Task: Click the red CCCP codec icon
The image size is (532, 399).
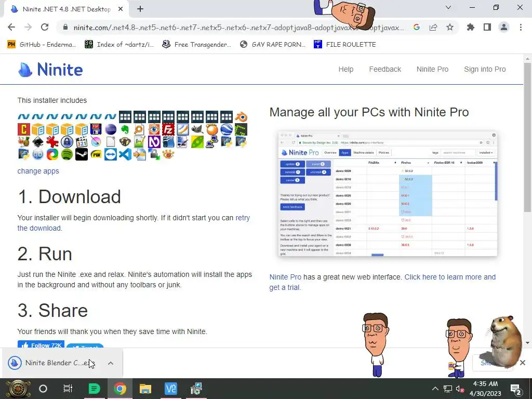Action: [x=24, y=129]
